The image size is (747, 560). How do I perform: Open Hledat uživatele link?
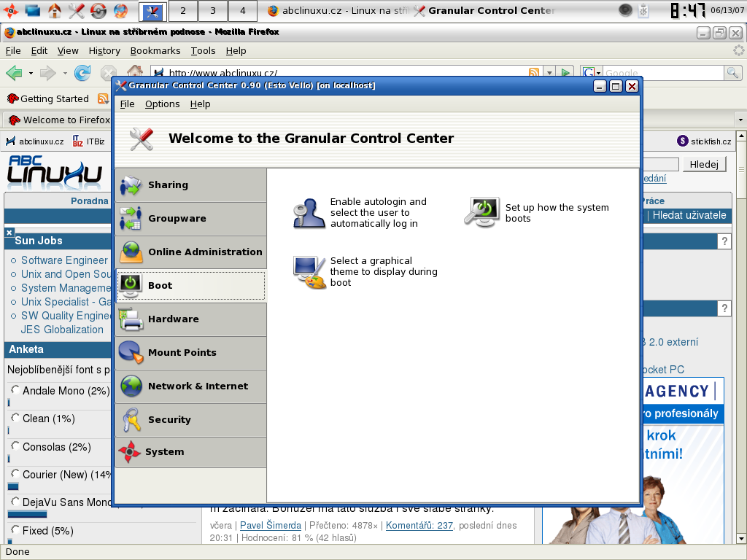689,215
